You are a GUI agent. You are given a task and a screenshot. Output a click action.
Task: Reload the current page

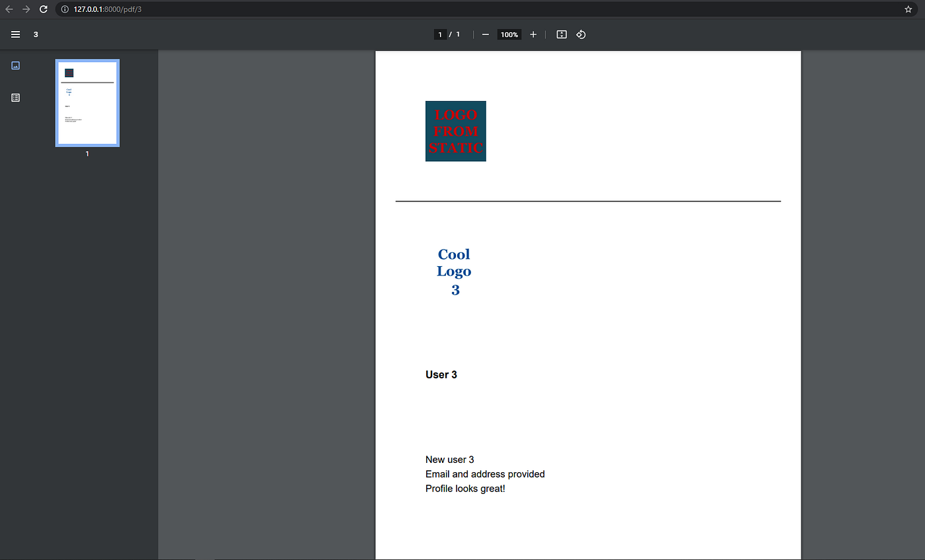pyautogui.click(x=44, y=9)
